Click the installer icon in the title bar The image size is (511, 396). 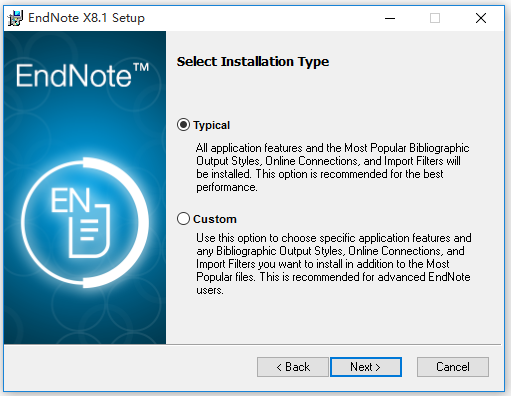(x=15, y=18)
